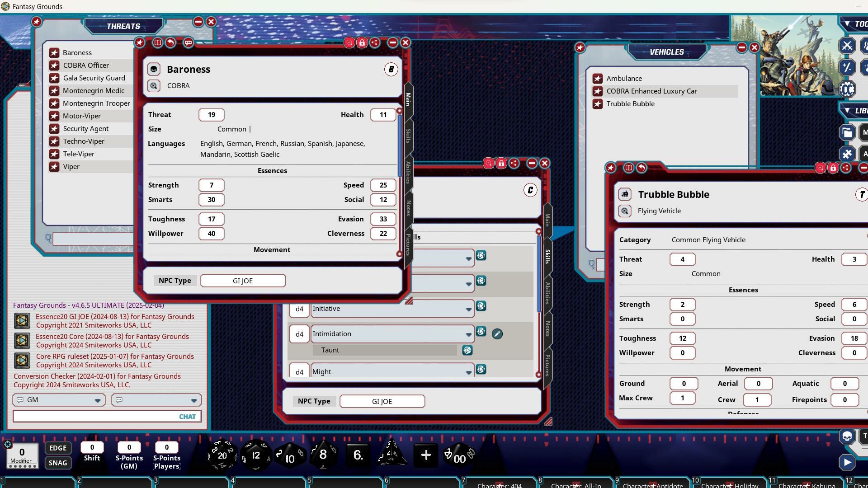
Task: Open the Intimidation die type dropdown
Action: 468,335
